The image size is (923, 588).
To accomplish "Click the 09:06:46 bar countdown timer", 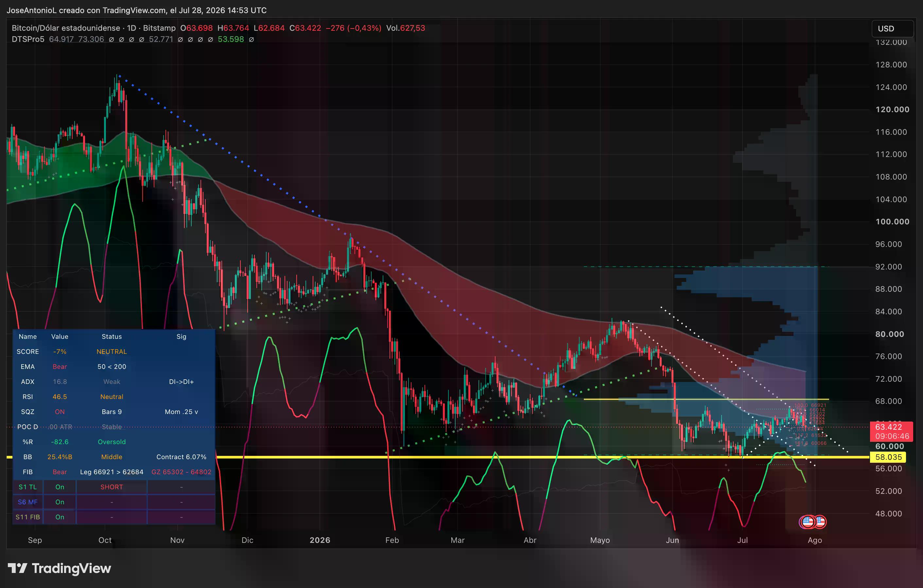I will coord(892,436).
